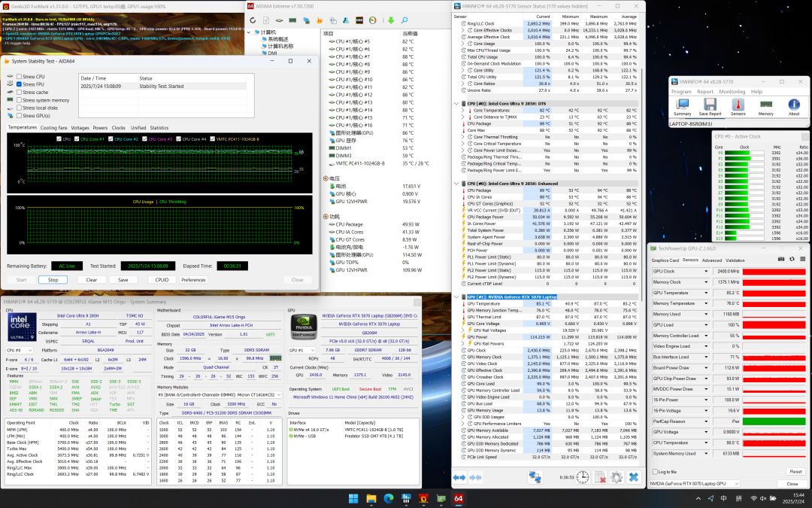Click the HWiNFO sensor logging sheet icon
This screenshot has height=508, width=812.
click(600, 477)
